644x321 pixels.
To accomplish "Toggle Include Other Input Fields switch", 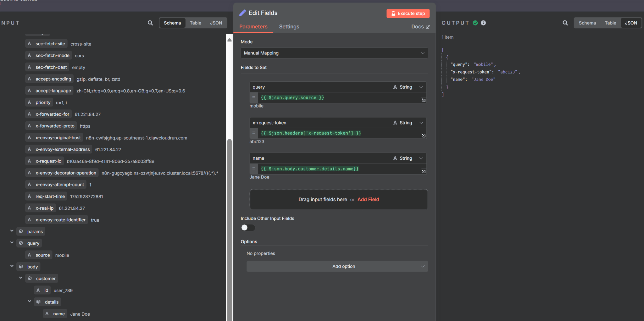I will [248, 228].
